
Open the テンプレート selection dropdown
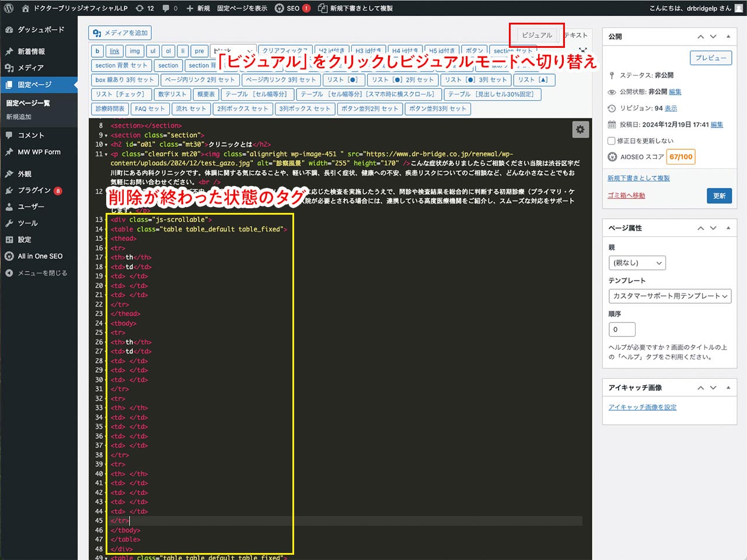[669, 296]
